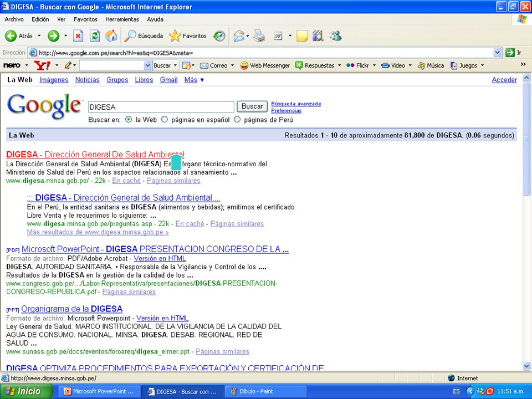This screenshot has height=399, width=532.
Task: Open 'Organigrama de la DIGESA' result
Action: [x=71, y=309]
